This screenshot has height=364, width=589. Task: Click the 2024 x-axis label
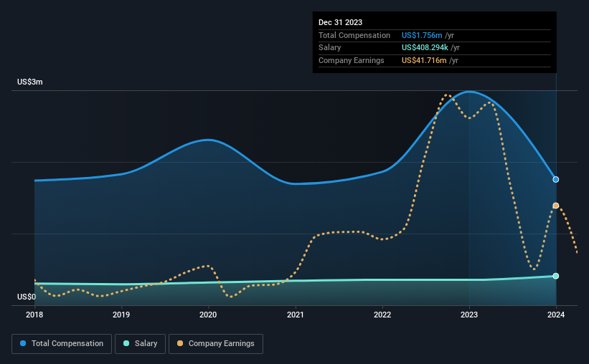pyautogui.click(x=556, y=315)
